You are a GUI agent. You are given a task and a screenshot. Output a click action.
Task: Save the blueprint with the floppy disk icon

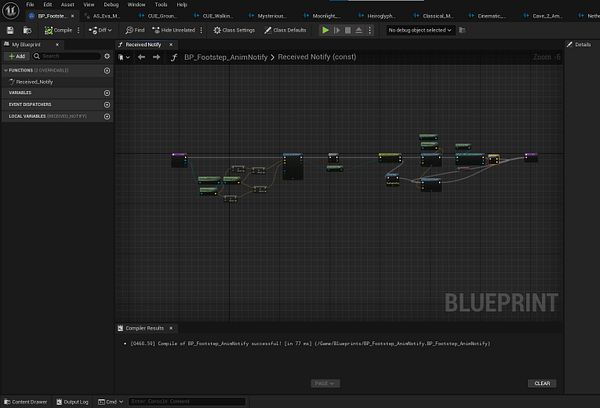tap(10, 30)
